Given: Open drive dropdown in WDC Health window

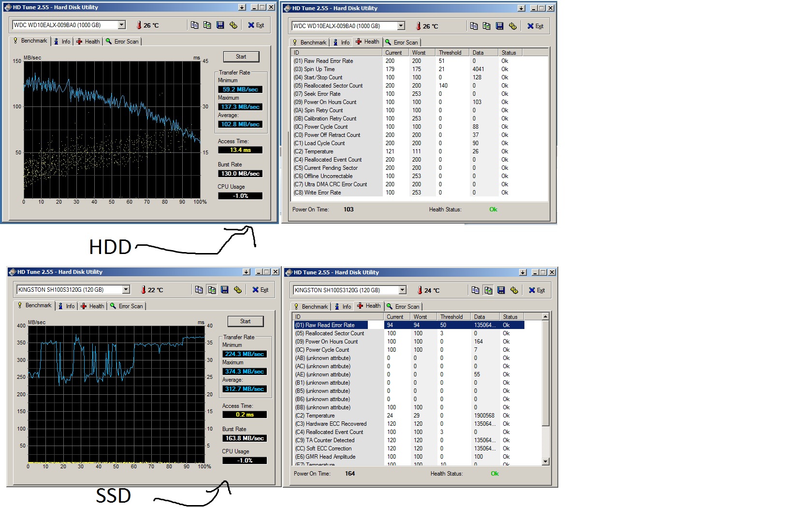Looking at the screenshot, I should pos(401,26).
